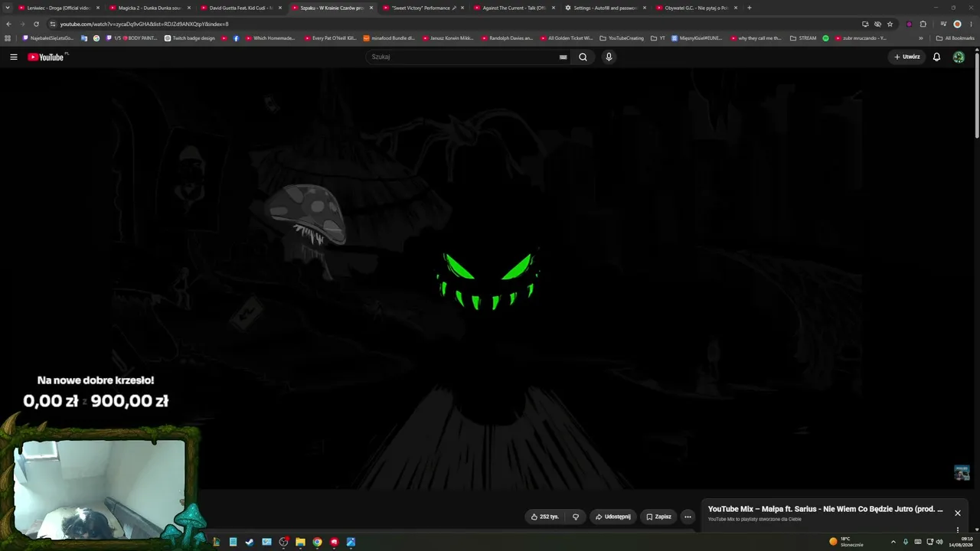Bookmark this page with star icon

(x=890, y=24)
